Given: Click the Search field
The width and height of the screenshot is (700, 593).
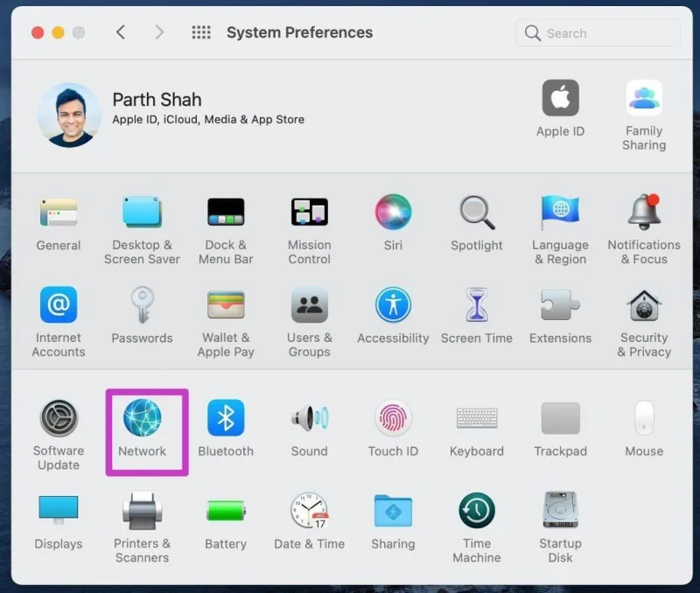Looking at the screenshot, I should 598,33.
